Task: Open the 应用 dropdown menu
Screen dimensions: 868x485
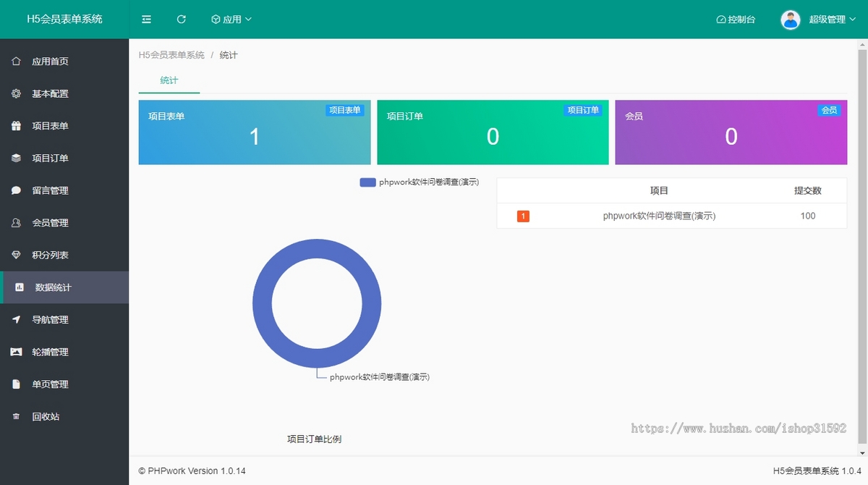Action: [x=231, y=20]
